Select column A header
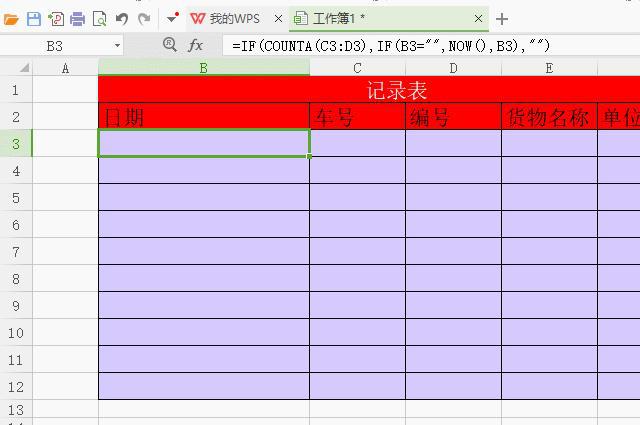 click(65, 68)
